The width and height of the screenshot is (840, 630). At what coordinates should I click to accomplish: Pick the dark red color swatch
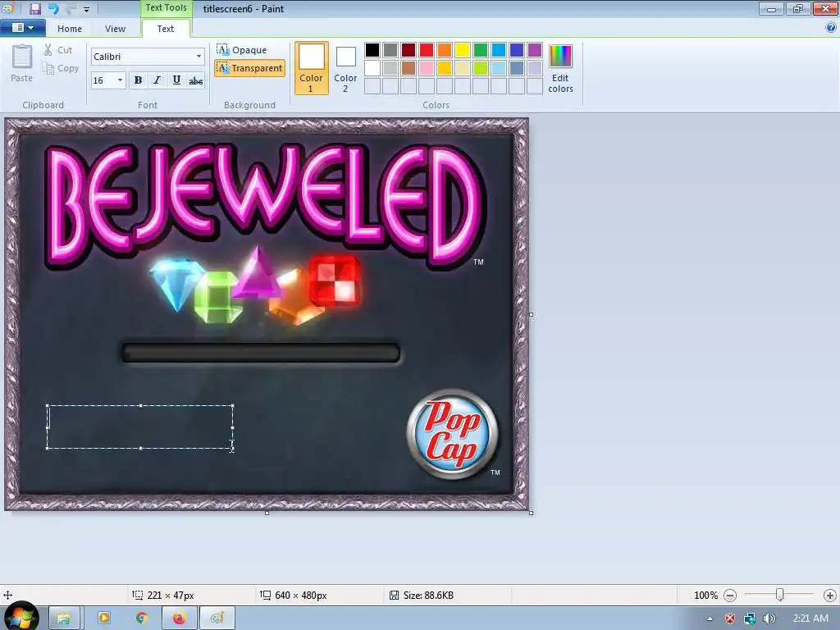pyautogui.click(x=409, y=50)
